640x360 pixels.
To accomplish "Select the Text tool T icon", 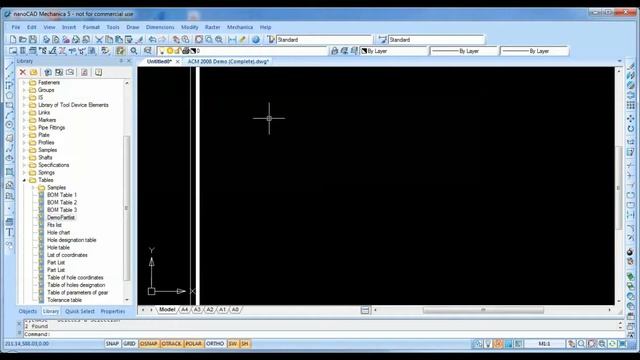I will (9, 232).
